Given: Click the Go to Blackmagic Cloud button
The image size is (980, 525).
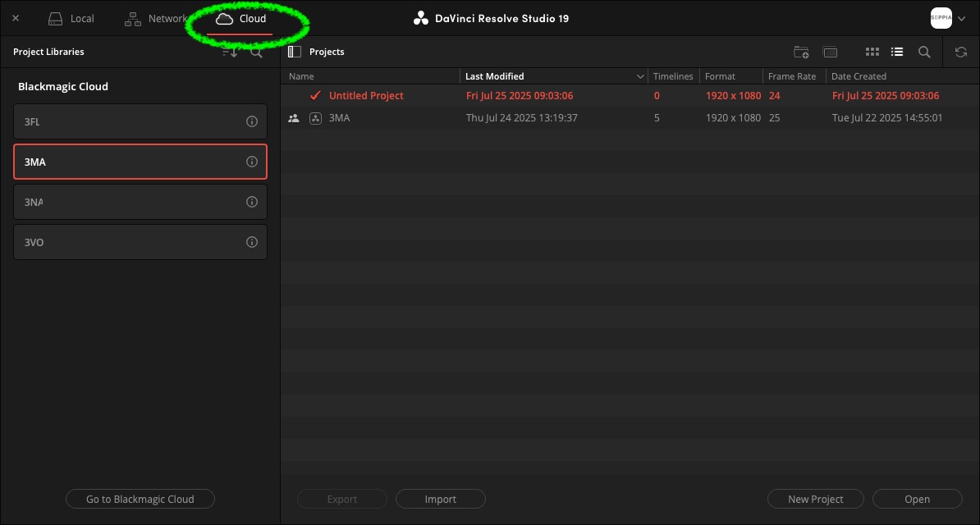Looking at the screenshot, I should click(140, 499).
